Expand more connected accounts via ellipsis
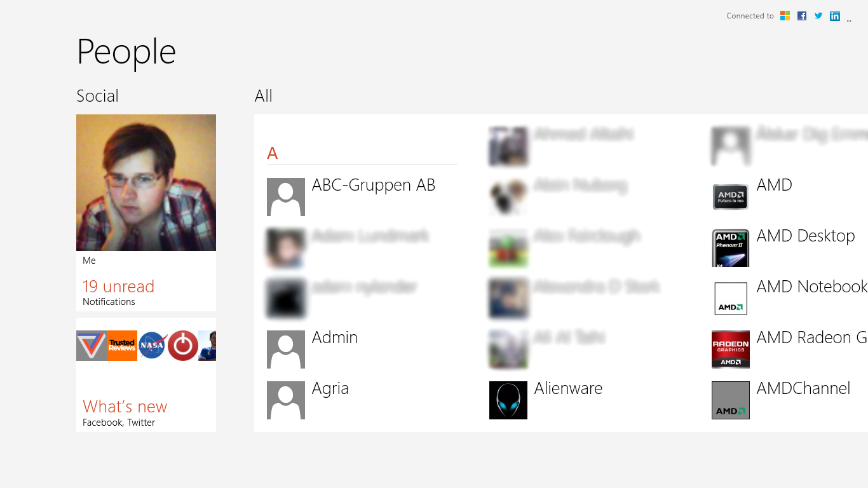 (849, 20)
